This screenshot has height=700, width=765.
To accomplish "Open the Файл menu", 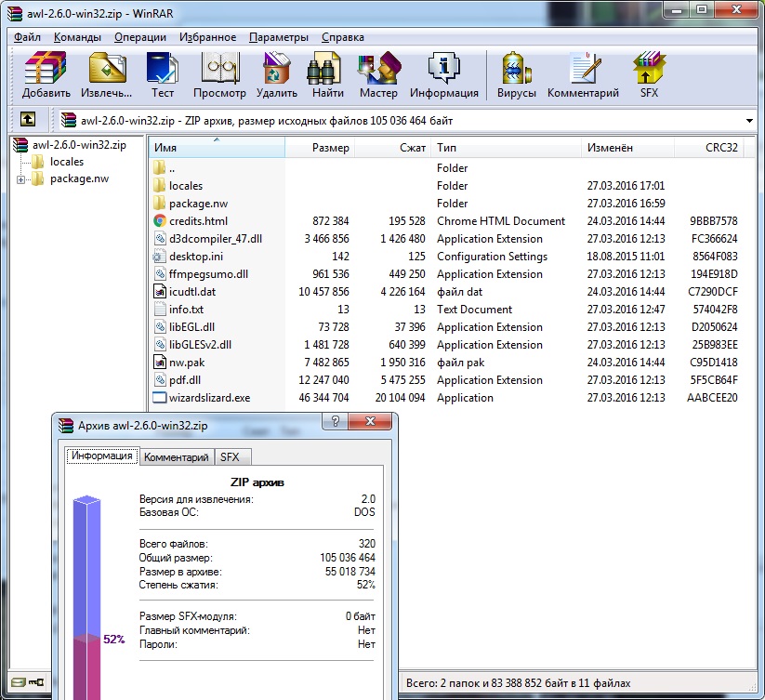I will [x=27, y=37].
